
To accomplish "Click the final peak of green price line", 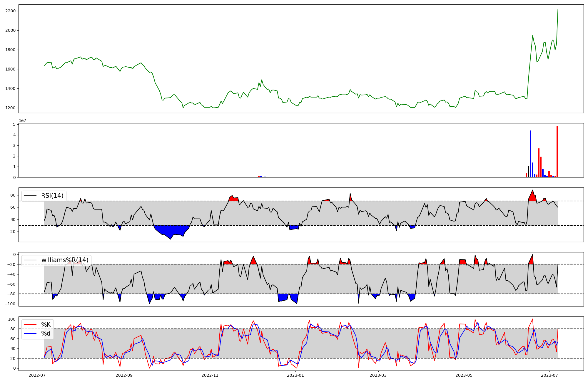I will [558, 10].
